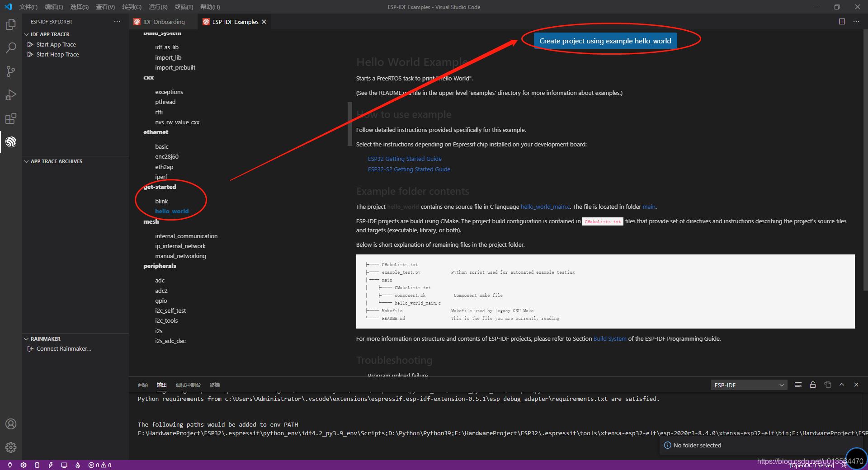
Task: Click Create project using example hello_world
Action: [x=605, y=41]
